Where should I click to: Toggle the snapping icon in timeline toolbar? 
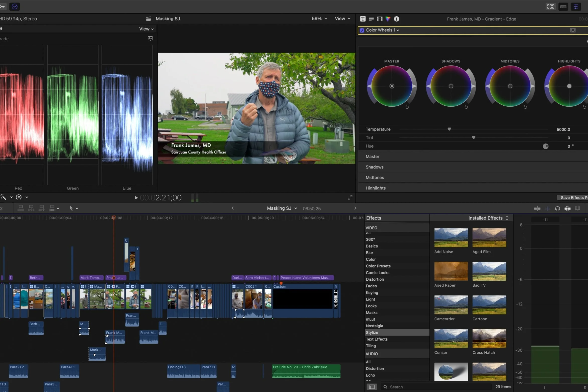pyautogui.click(x=567, y=208)
